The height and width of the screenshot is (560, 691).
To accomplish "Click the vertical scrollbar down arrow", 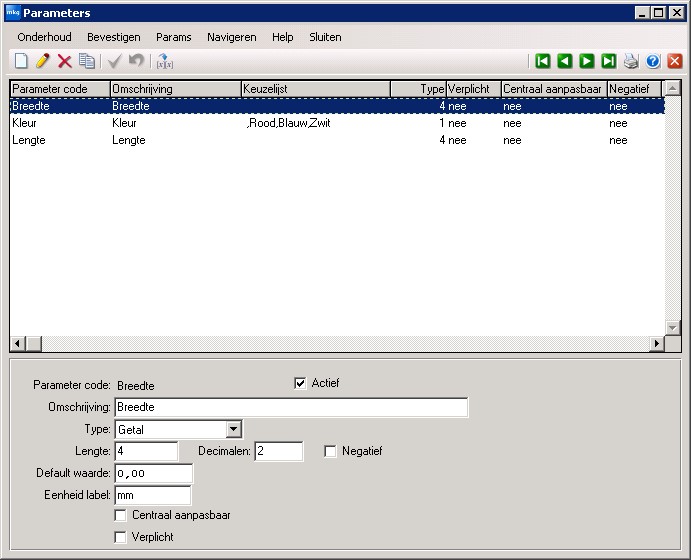I will [x=672, y=328].
